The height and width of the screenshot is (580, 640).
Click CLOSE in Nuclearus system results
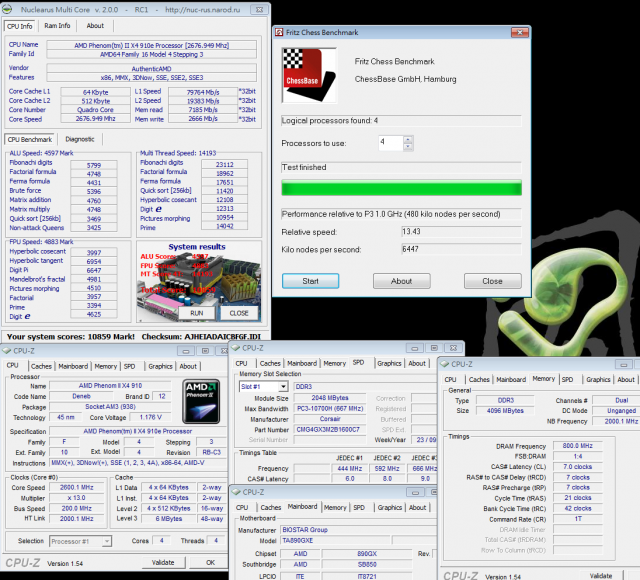(x=239, y=313)
